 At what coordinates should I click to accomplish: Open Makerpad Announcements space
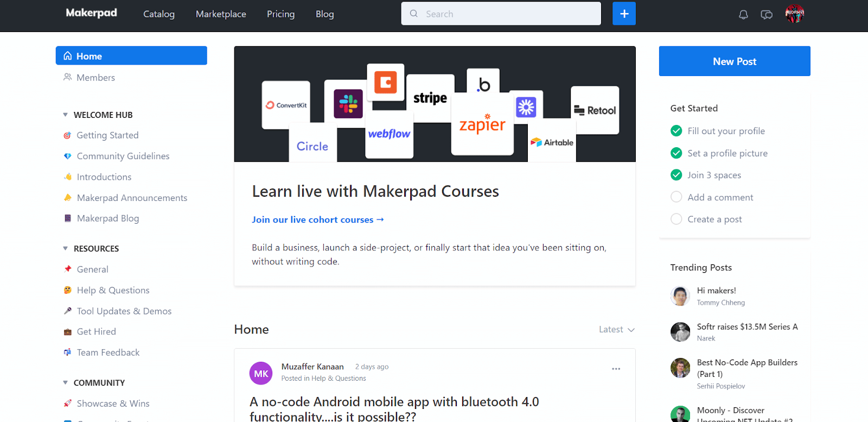[x=132, y=198]
